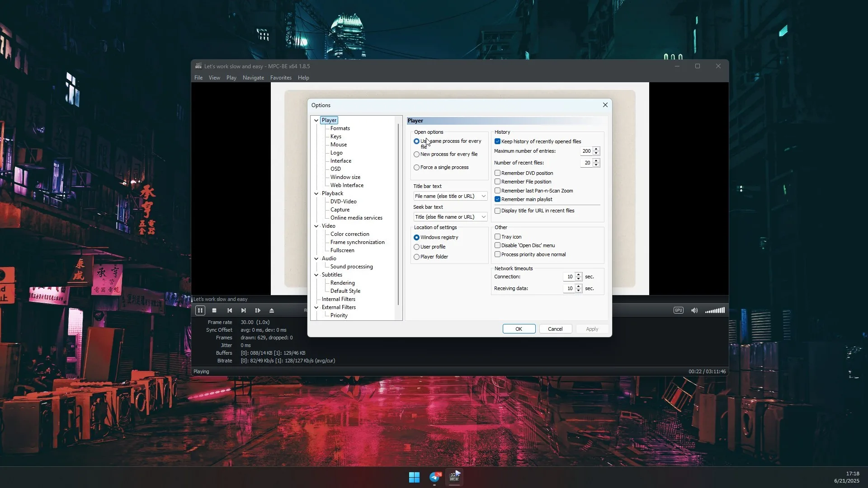The image size is (868, 488).
Task: Close the Options dialog
Action: coord(605,105)
